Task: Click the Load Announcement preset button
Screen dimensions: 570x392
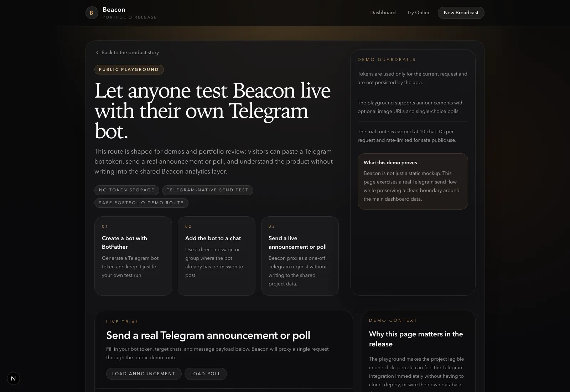Action: (x=144, y=373)
